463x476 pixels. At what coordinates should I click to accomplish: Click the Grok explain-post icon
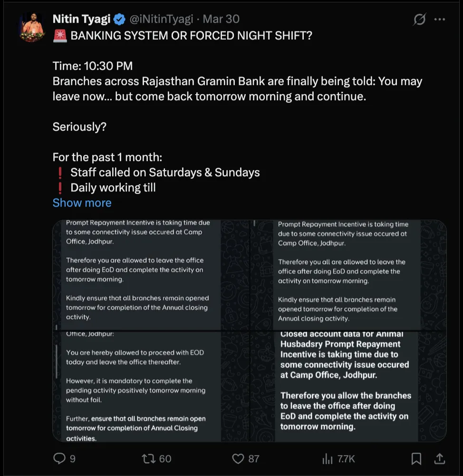pyautogui.click(x=419, y=19)
